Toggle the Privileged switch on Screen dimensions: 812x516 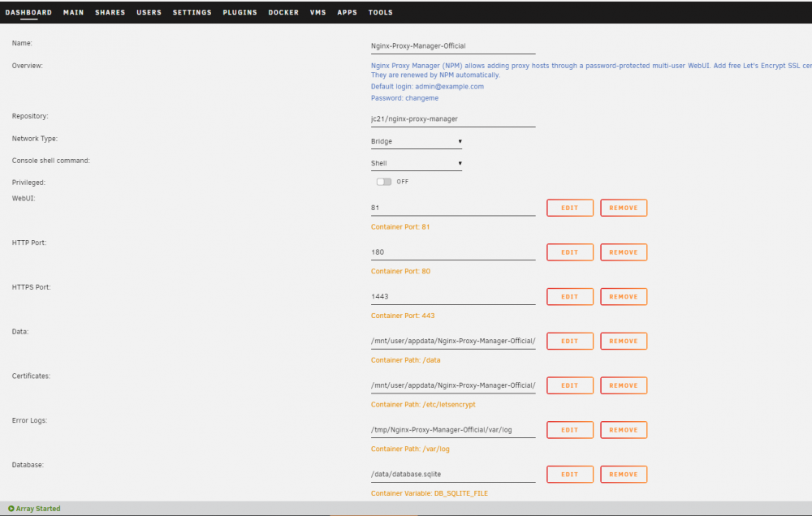[x=384, y=182]
